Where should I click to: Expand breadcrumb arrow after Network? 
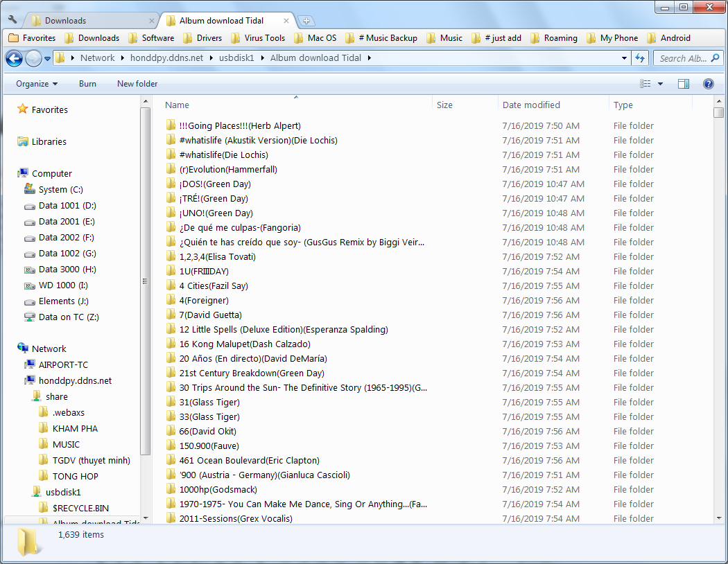[122, 58]
